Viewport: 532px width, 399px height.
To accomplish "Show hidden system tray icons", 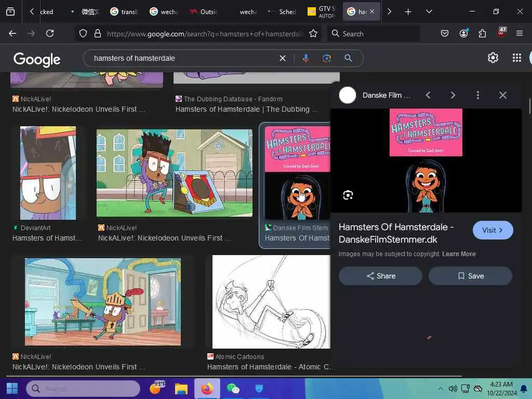I will point(441,389).
